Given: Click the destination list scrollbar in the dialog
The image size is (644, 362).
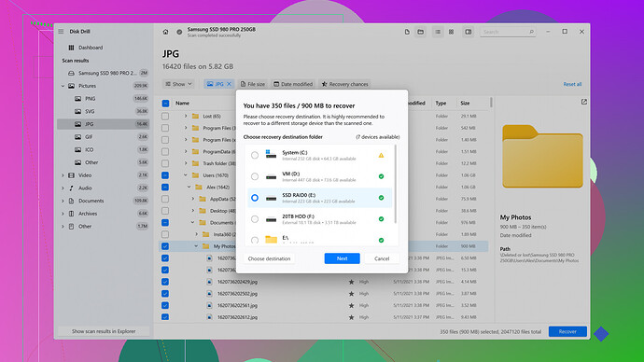Looking at the screenshot, I should (x=396, y=184).
